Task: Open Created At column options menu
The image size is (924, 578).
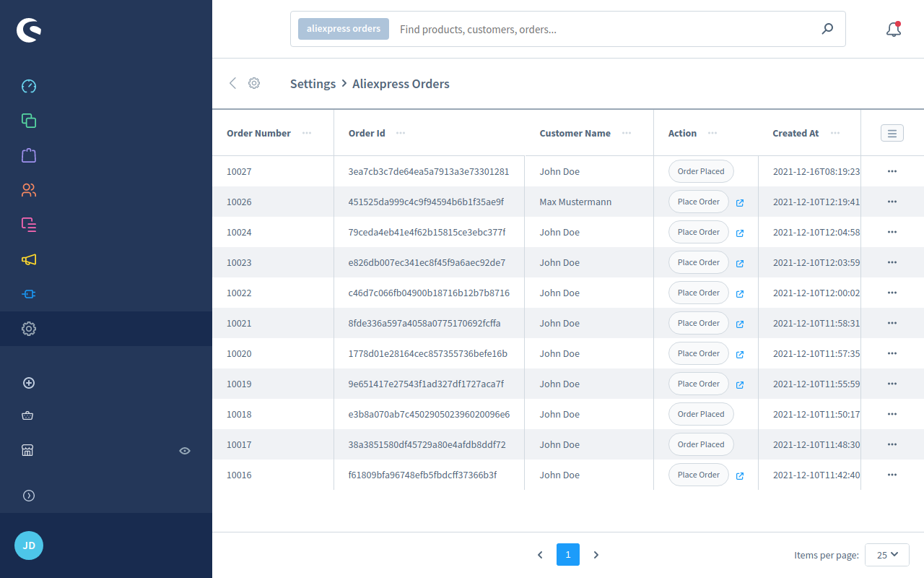Action: 835,133
